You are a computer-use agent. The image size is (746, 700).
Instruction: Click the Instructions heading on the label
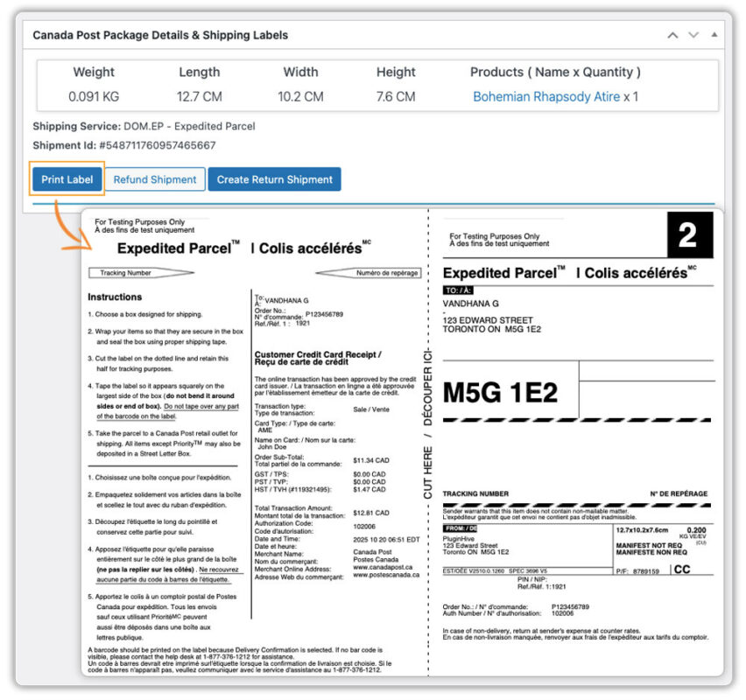(x=115, y=297)
